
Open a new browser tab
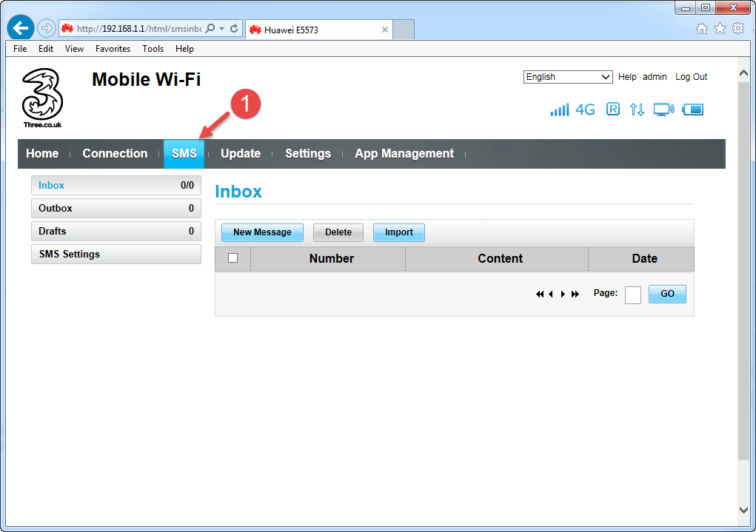404,30
